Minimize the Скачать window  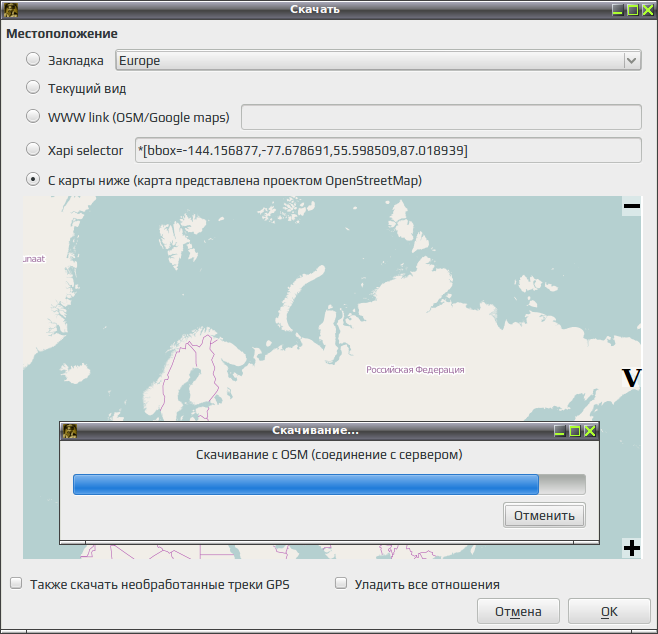click(617, 10)
